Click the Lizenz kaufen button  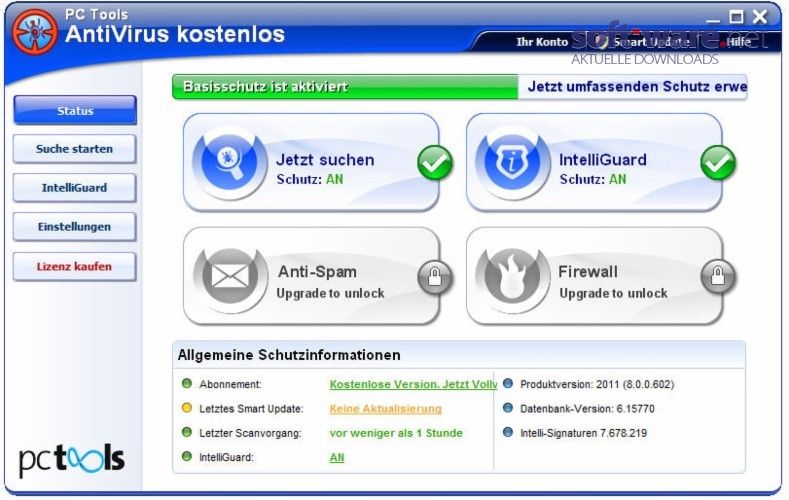click(74, 267)
